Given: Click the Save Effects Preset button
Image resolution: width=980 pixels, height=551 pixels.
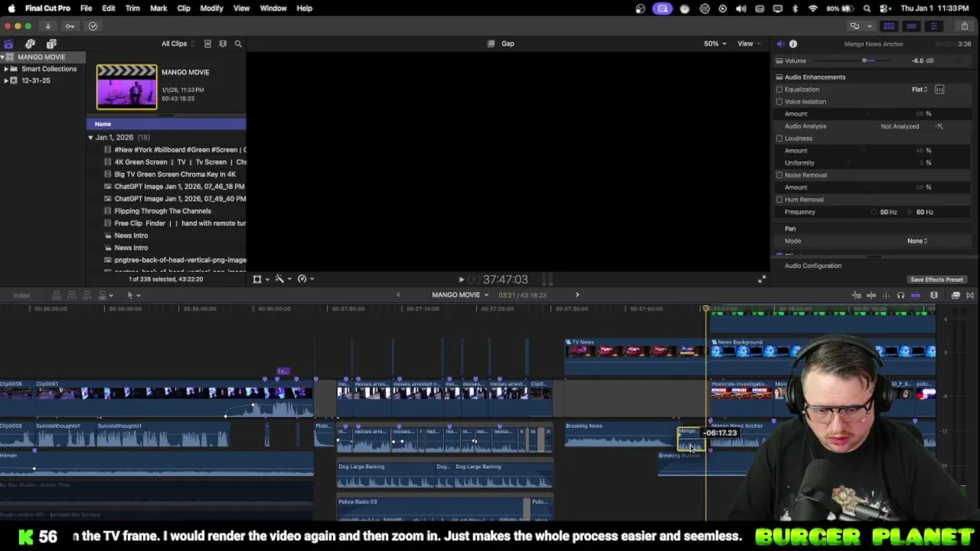Looking at the screenshot, I should click(936, 279).
